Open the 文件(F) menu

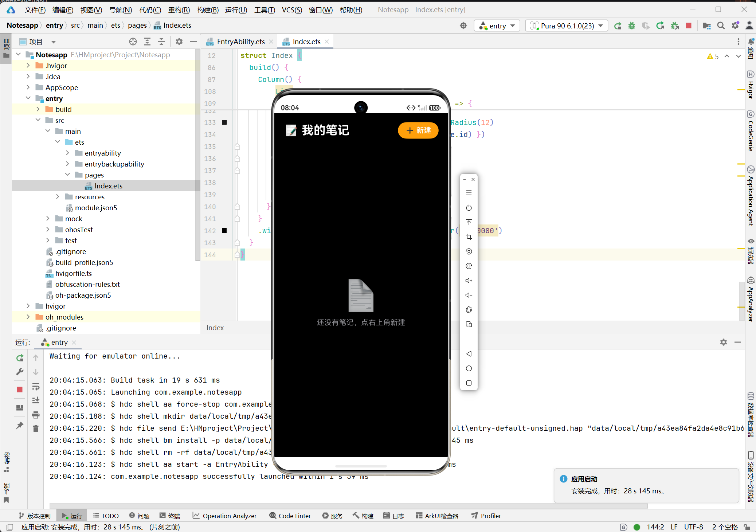pyautogui.click(x=35, y=10)
